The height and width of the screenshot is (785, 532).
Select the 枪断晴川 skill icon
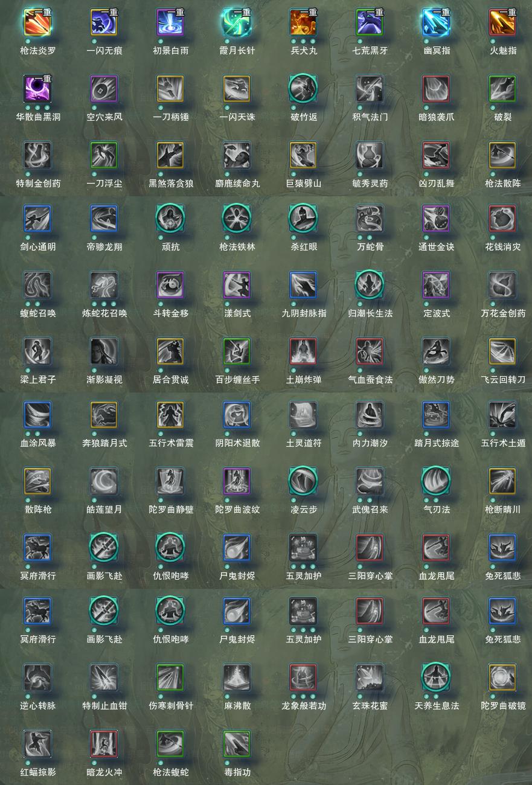tap(502, 482)
